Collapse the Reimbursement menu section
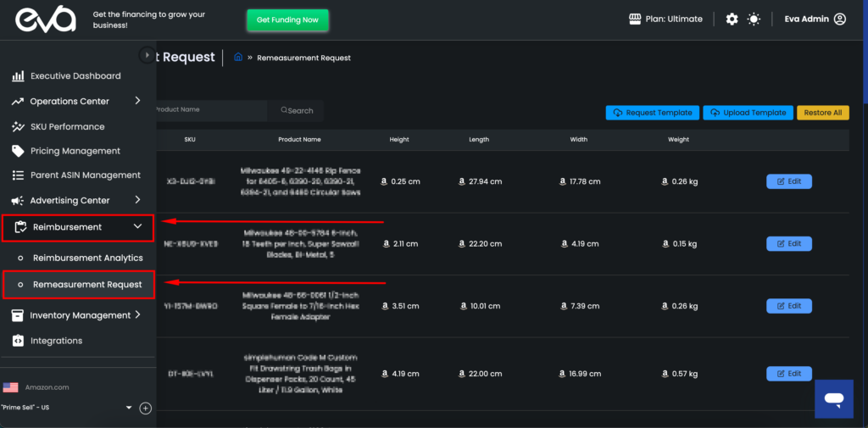Viewport: 868px width, 428px height. point(137,226)
